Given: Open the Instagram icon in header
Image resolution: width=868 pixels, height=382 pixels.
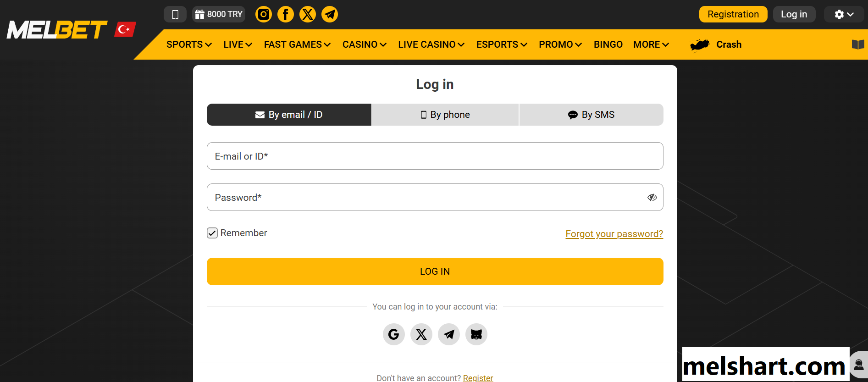Looking at the screenshot, I should point(264,14).
